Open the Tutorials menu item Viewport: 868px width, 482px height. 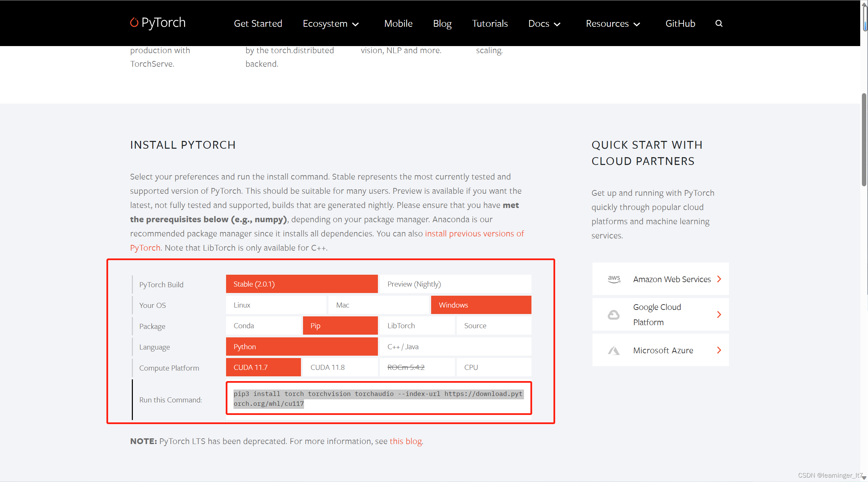click(490, 24)
